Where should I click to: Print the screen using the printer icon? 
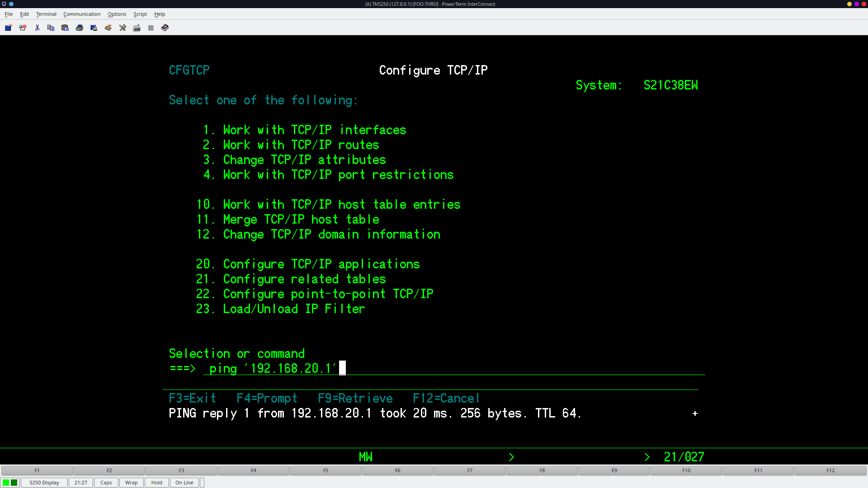click(x=80, y=28)
